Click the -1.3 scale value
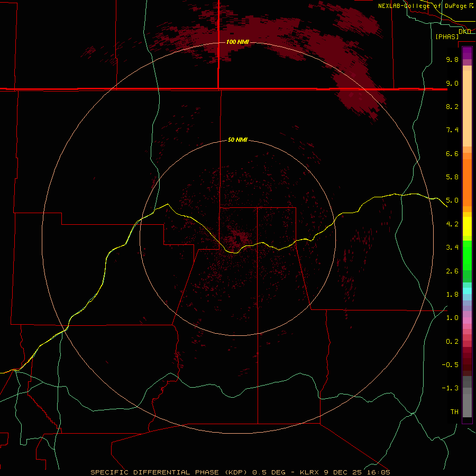 tap(450, 388)
